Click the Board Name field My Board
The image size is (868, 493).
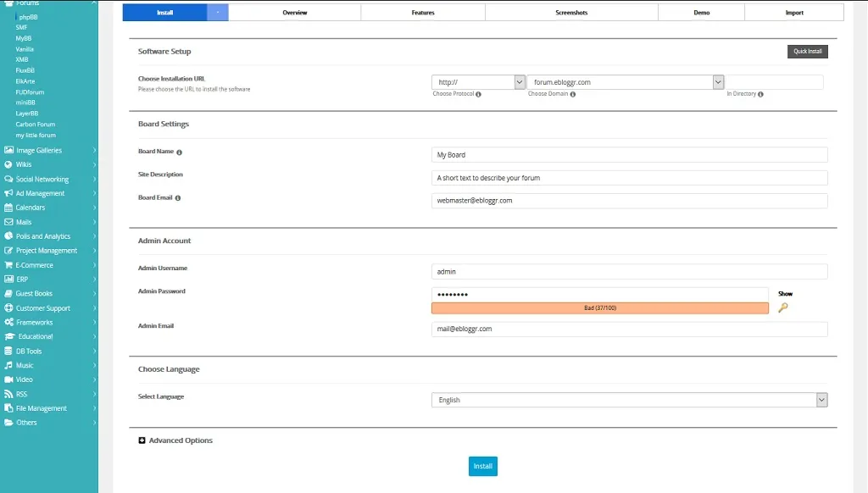tap(630, 155)
